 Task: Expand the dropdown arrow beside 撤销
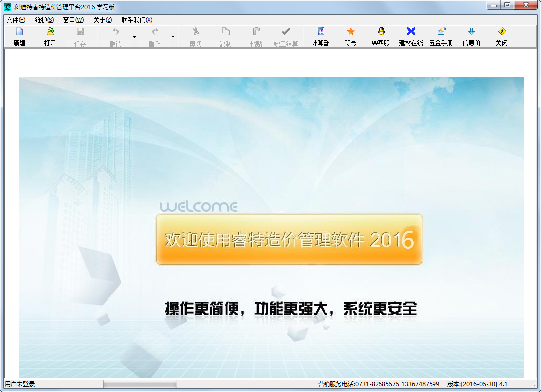(134, 37)
